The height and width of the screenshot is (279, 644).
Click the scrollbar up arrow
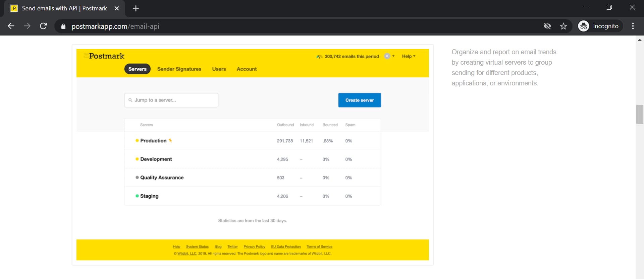tap(640, 40)
